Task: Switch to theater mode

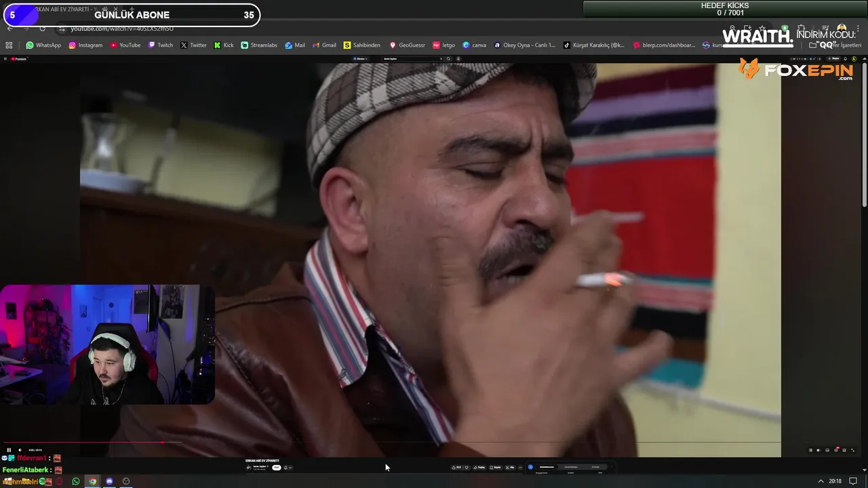Action: tap(844, 450)
